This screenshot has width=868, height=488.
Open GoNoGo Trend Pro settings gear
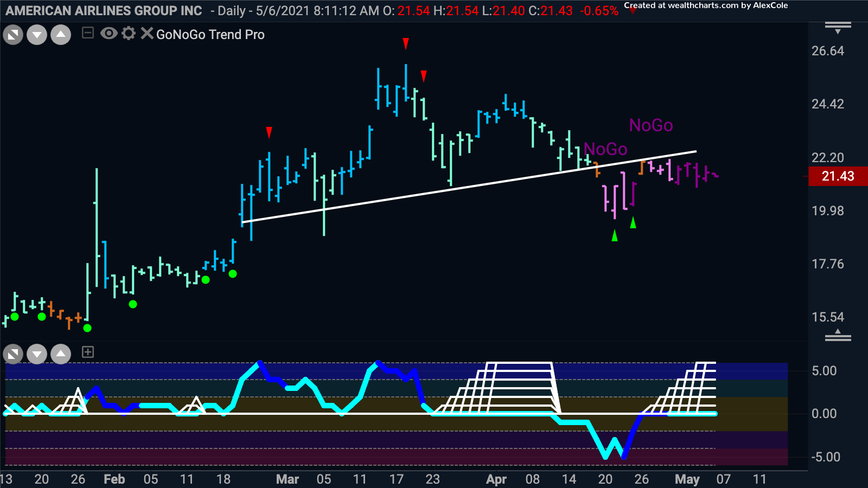point(129,34)
